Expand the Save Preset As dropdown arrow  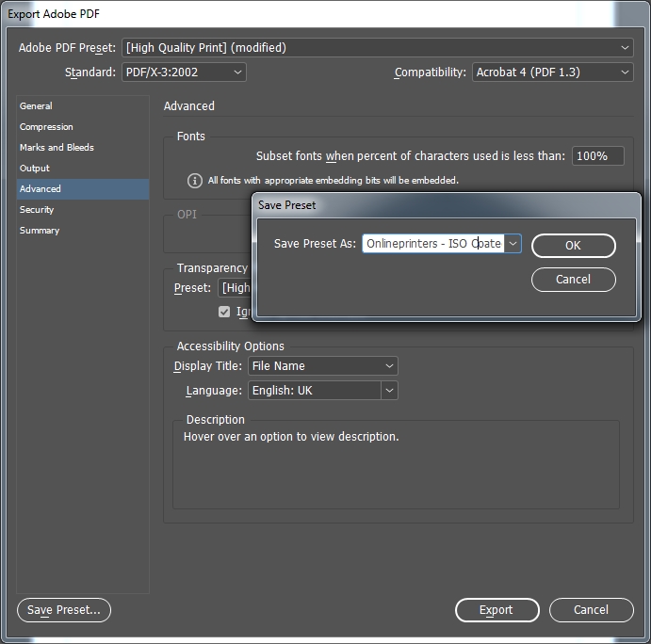(x=513, y=244)
